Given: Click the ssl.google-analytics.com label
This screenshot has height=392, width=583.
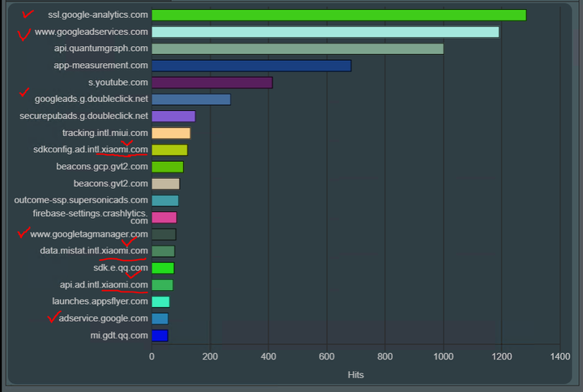Looking at the screenshot, I should point(98,15).
